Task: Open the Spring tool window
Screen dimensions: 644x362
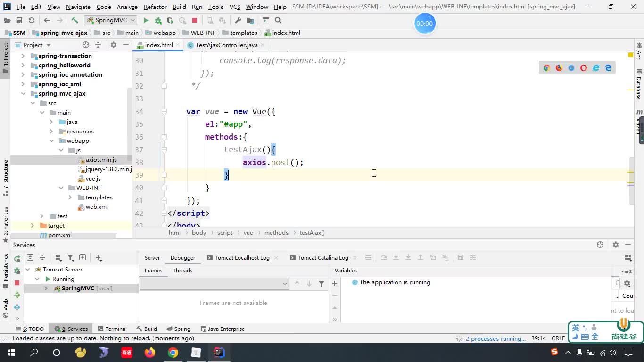Action: tap(178, 329)
